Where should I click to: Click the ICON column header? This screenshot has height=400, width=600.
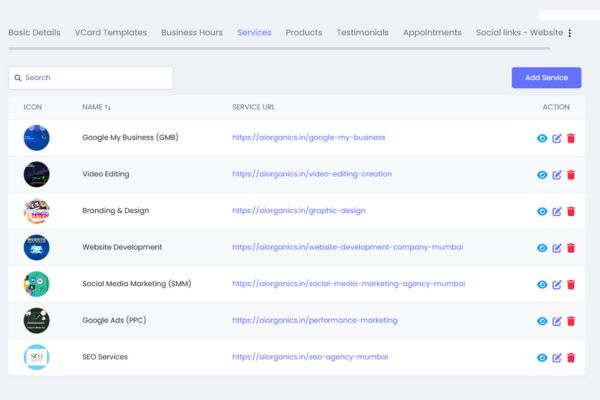[x=33, y=107]
